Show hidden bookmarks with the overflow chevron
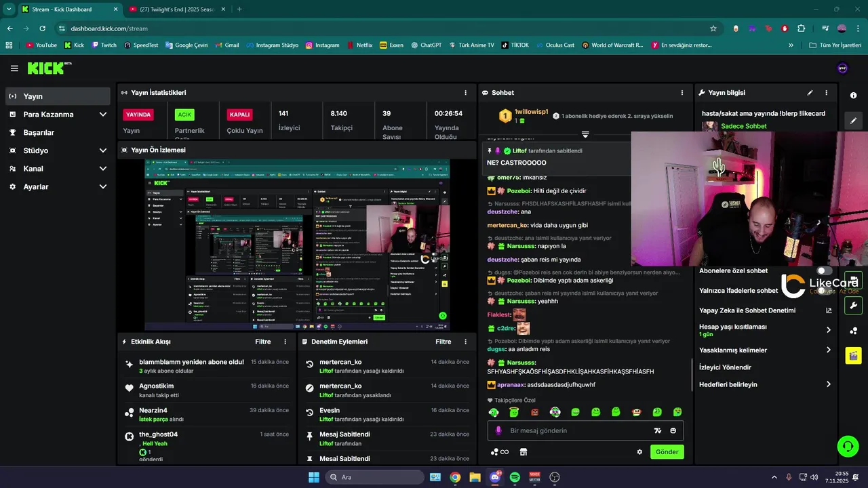This screenshot has width=868, height=488. pyautogui.click(x=791, y=45)
